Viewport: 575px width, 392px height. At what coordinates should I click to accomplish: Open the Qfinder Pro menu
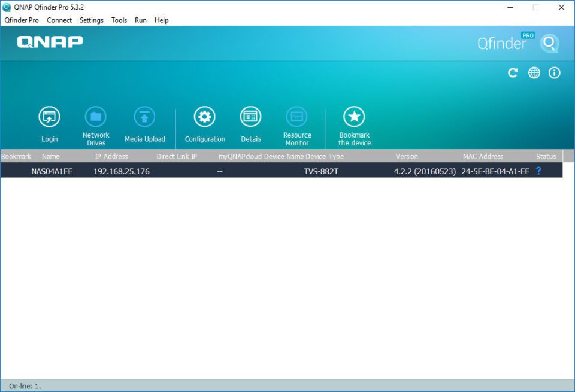pos(22,20)
